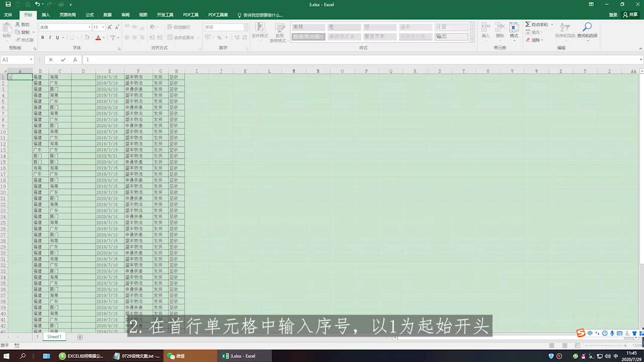Toggle Underline formatting

coord(57,38)
